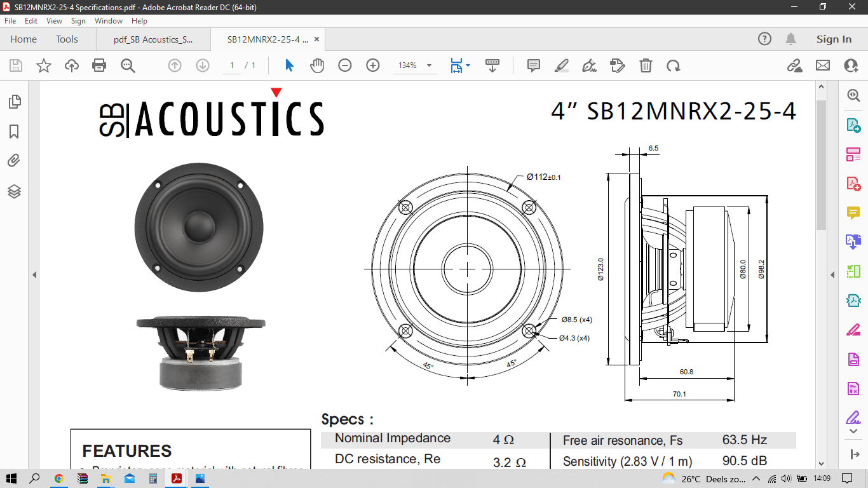Add a sticky note comment
This screenshot has width=868, height=488.
534,65
